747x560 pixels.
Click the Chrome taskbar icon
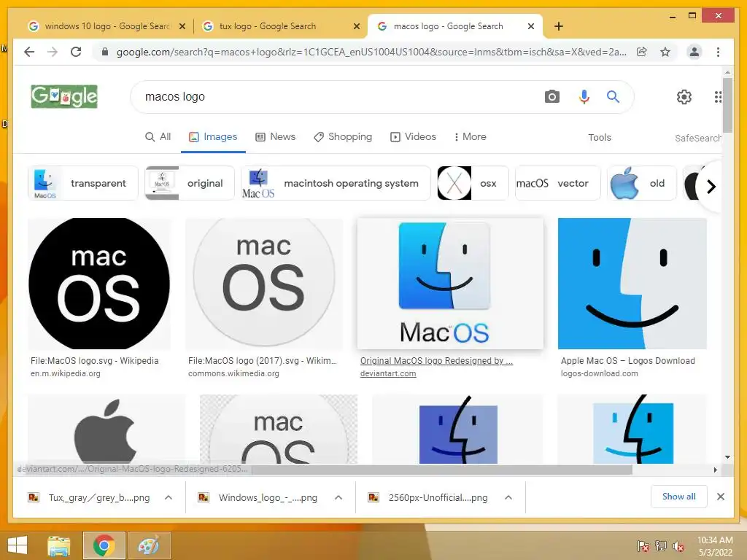pyautogui.click(x=104, y=545)
